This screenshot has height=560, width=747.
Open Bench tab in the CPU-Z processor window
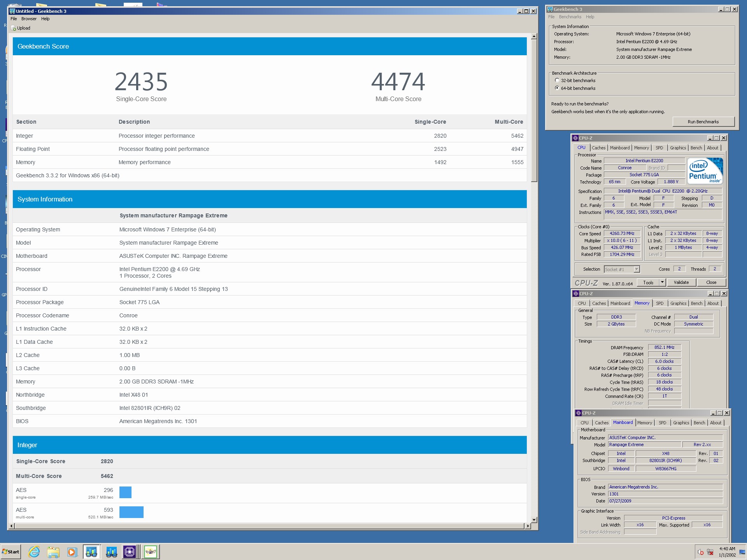coord(696,148)
